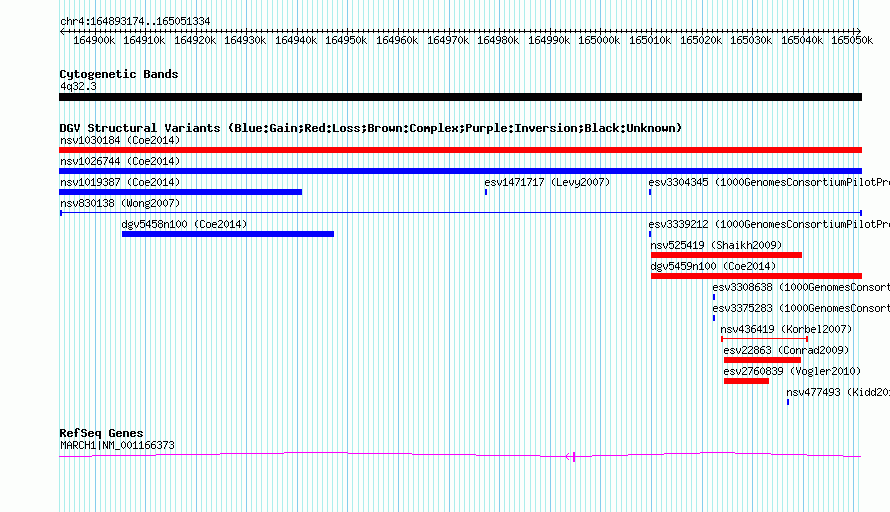Click the RefSeq Genes track title
The width and height of the screenshot is (890, 512).
click(x=102, y=433)
